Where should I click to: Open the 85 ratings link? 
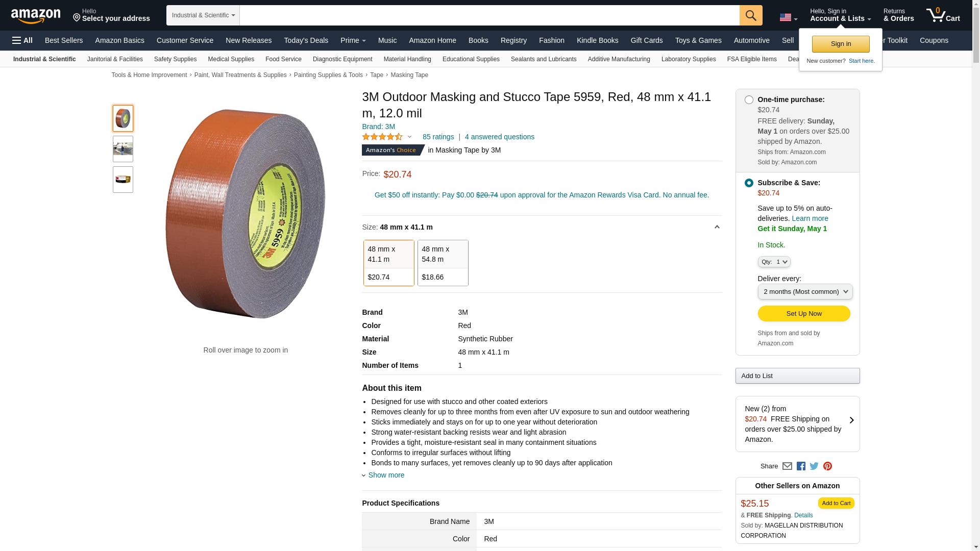pyautogui.click(x=438, y=137)
